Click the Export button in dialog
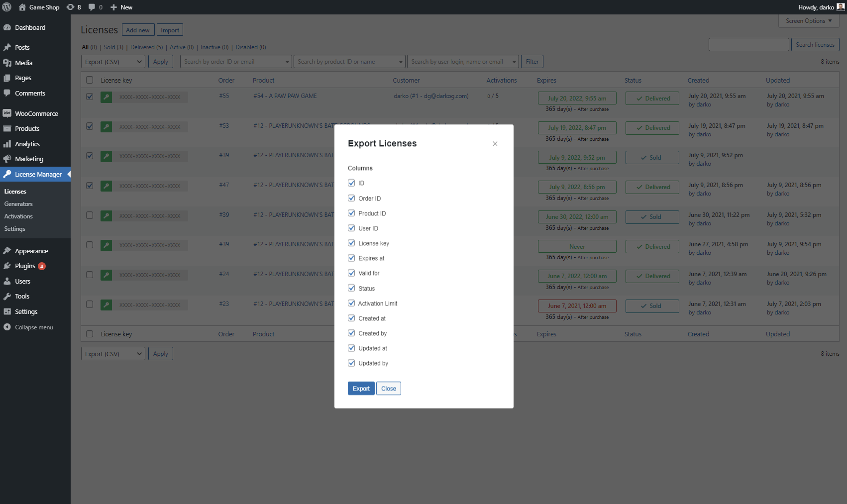The height and width of the screenshot is (504, 847). (361, 389)
